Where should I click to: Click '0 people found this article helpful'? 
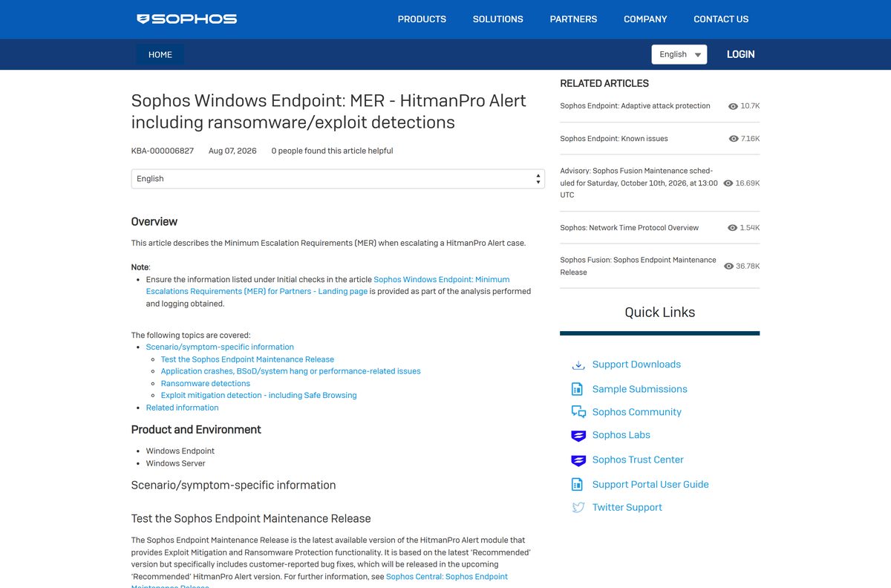click(x=332, y=151)
